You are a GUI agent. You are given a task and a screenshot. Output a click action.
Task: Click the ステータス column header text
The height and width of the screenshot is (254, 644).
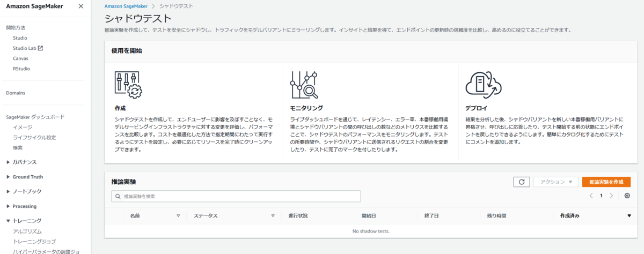206,216
